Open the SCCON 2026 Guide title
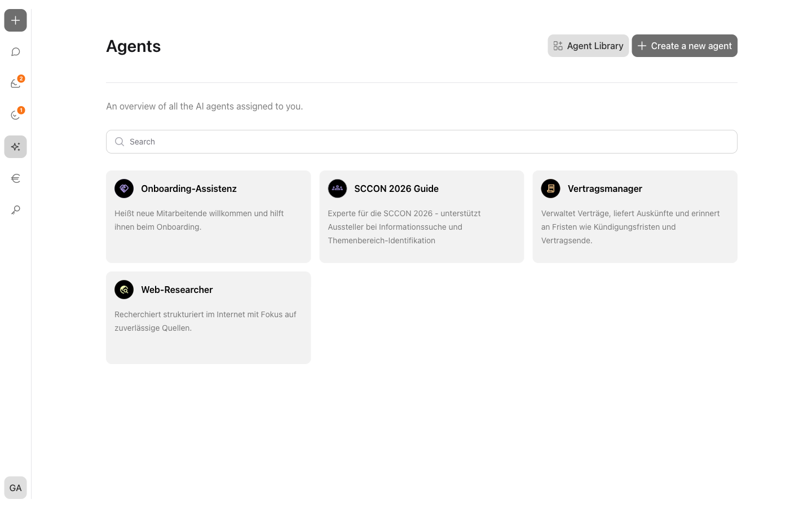Viewport: 812px width, 508px height. point(396,189)
